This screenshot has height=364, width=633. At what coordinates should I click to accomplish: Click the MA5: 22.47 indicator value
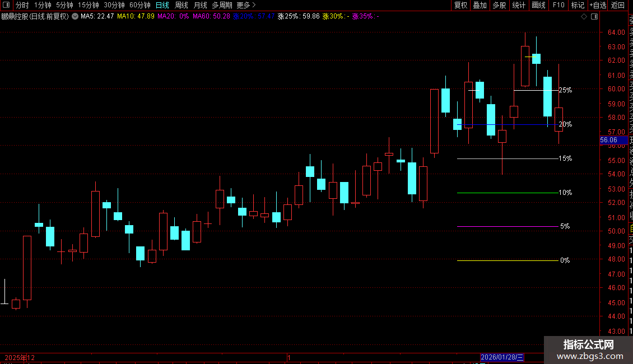pyautogui.click(x=97, y=17)
